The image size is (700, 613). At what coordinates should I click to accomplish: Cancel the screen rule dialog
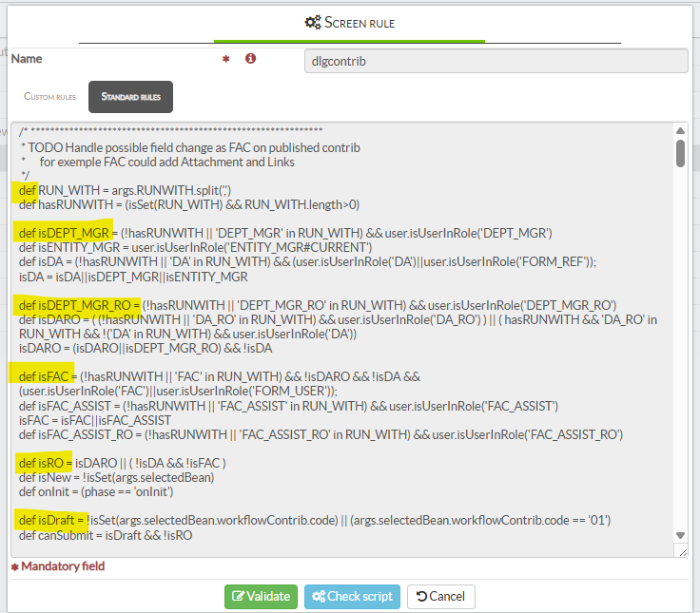pos(441,597)
